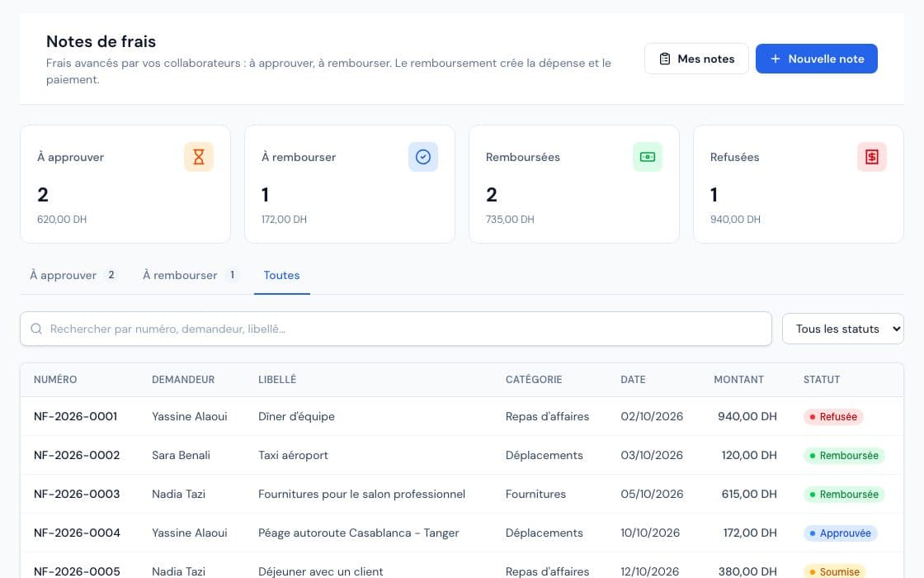Click Remboursée badge on Fournitures row
Viewport: 924px width, 578px height.
coord(844,495)
